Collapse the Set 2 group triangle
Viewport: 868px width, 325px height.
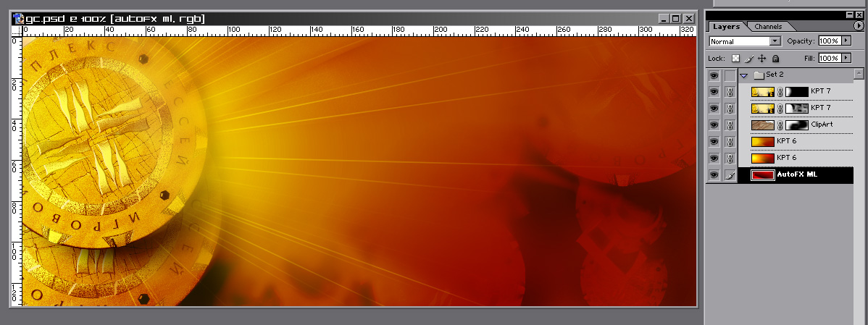point(745,75)
